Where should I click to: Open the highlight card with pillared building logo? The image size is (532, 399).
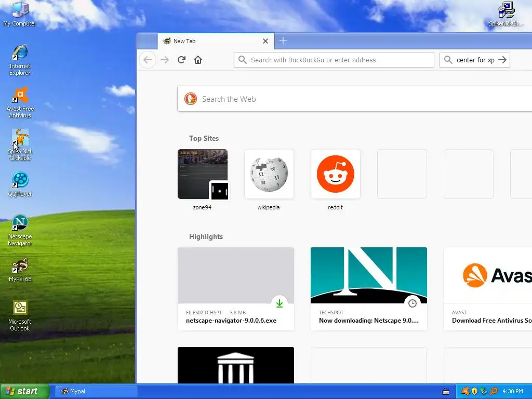(236, 365)
